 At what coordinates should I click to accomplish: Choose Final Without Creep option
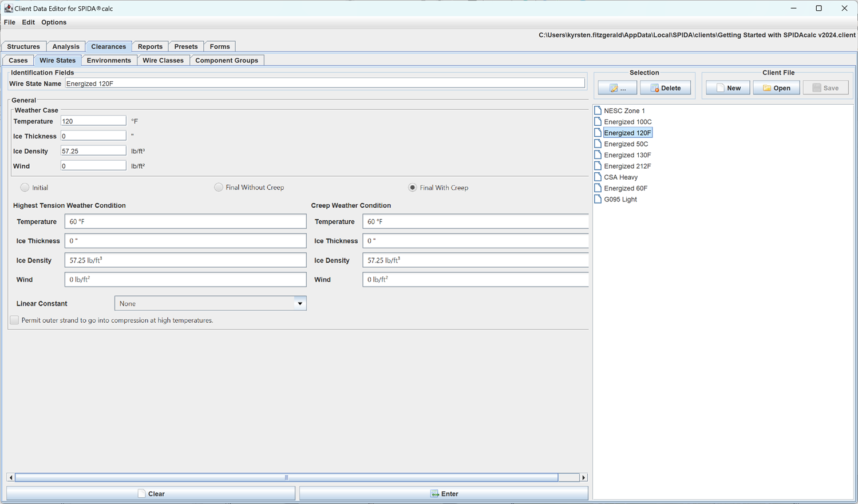(219, 188)
